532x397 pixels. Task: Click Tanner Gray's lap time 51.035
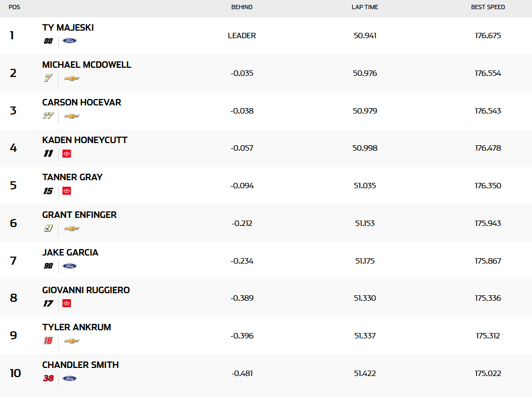pyautogui.click(x=365, y=186)
